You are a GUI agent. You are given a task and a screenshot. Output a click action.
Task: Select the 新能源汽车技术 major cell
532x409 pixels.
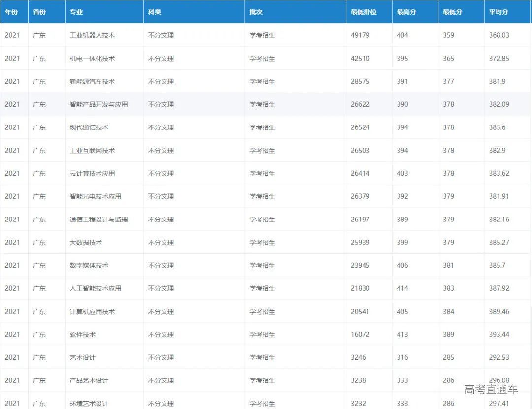(93, 82)
